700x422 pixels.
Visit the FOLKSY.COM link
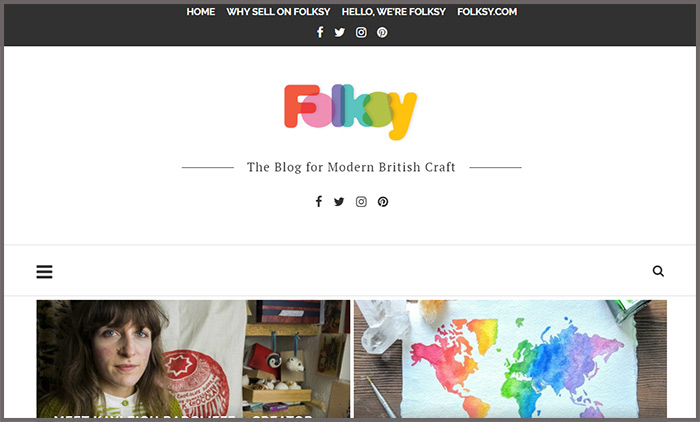[x=487, y=12]
